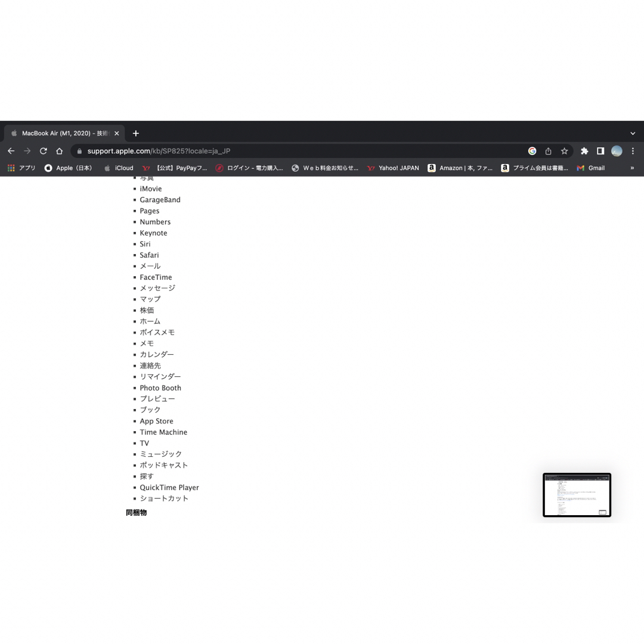Open Chrome's three-dot menu
The width and height of the screenshot is (644, 644).
click(633, 151)
